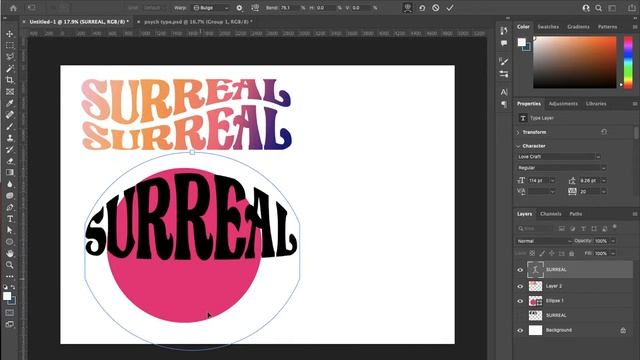The image size is (640, 360).
Task: Select the Eraser tool
Action: point(10,161)
